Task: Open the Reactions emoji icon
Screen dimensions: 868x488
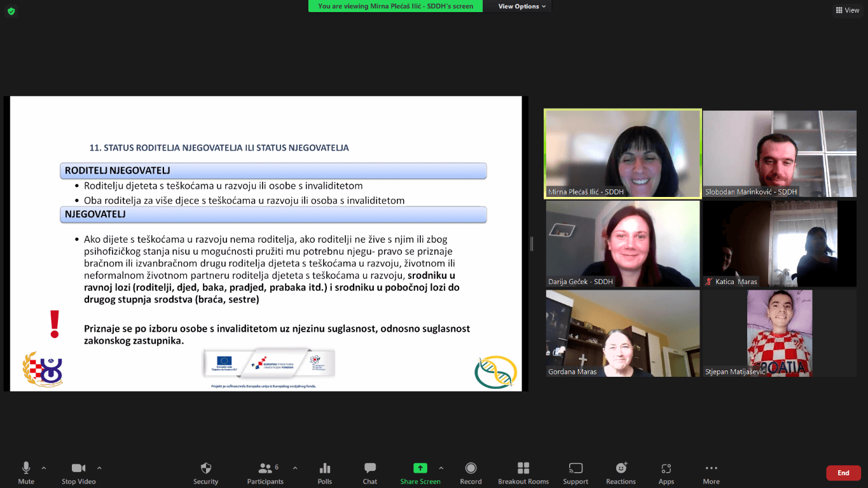Action: click(x=621, y=469)
